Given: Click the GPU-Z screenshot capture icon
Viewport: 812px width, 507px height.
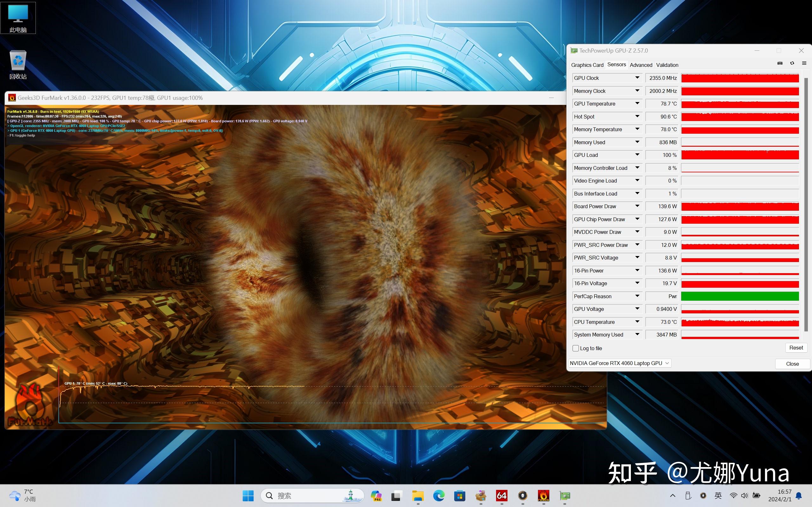Looking at the screenshot, I should [779, 64].
